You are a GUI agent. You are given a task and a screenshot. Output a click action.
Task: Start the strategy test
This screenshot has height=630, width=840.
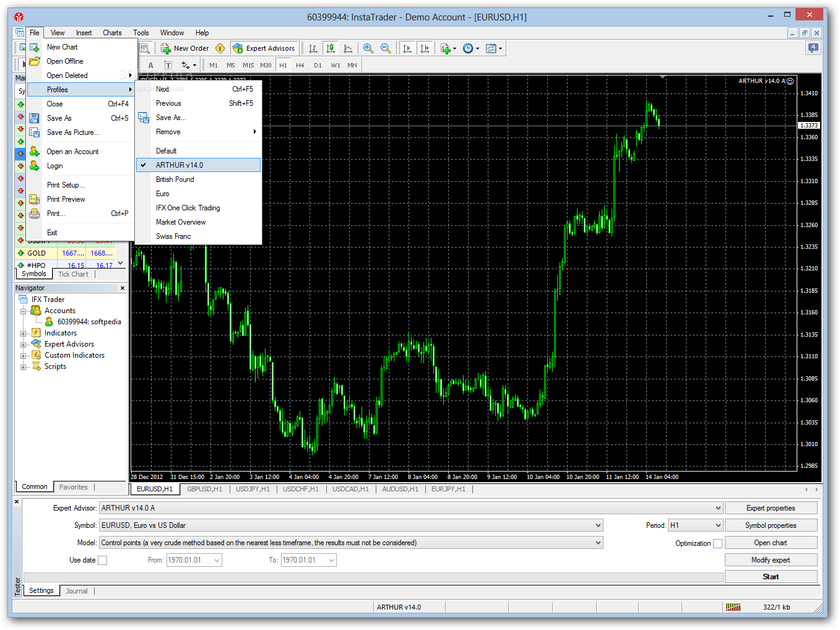[771, 577]
